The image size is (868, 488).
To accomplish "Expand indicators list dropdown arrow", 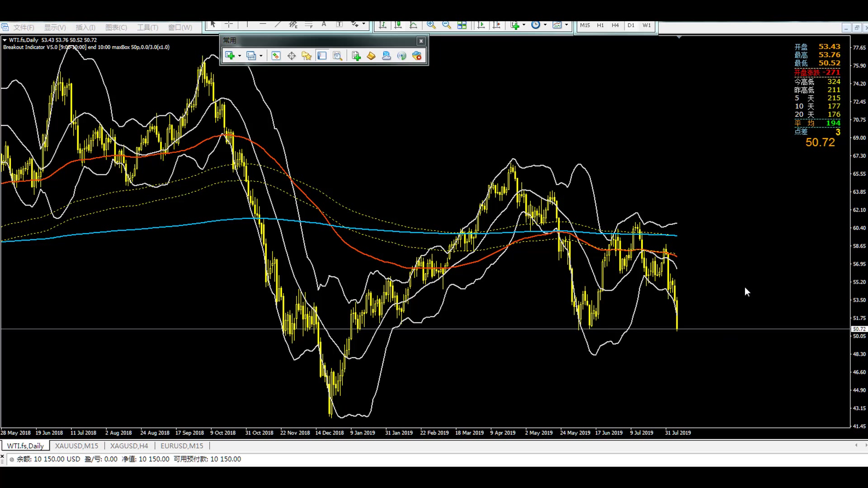I will [x=524, y=25].
